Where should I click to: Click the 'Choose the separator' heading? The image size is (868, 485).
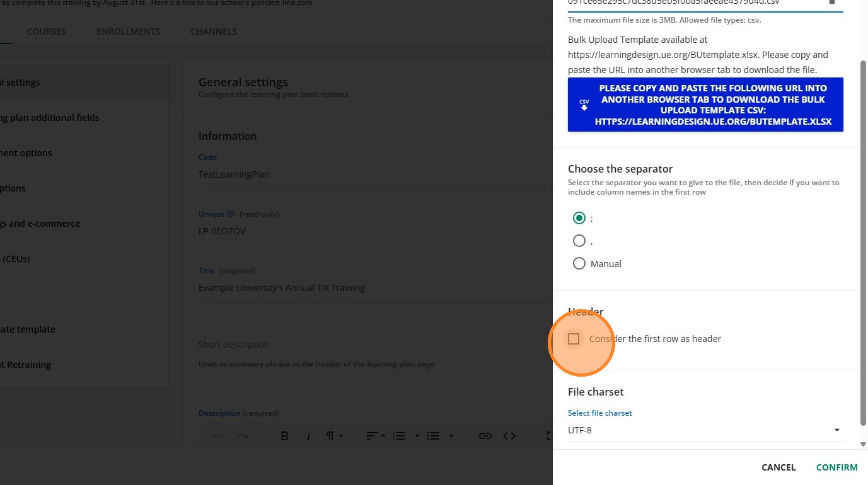pyautogui.click(x=620, y=169)
